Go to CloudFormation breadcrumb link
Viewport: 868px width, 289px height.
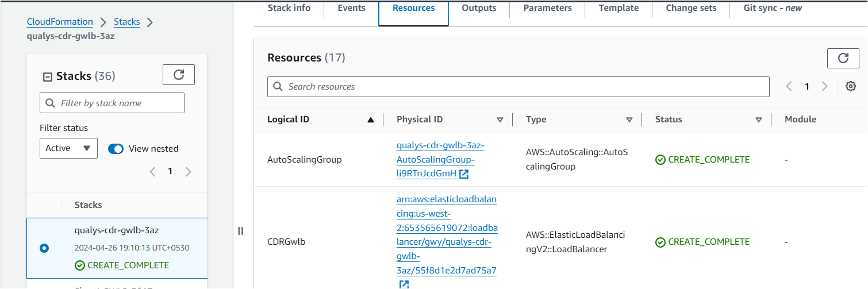coord(60,22)
